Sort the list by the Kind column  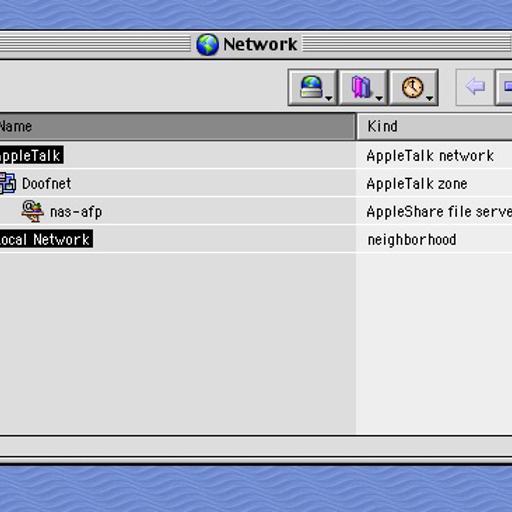435,127
